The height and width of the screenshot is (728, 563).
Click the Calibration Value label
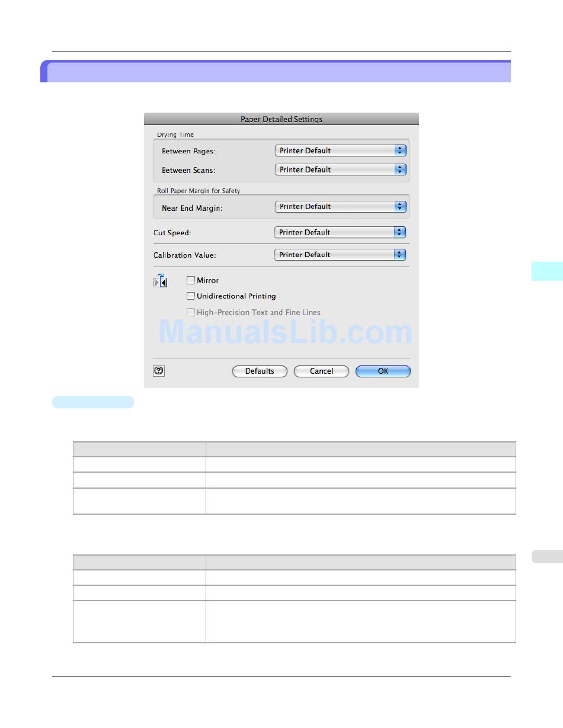pyautogui.click(x=185, y=255)
